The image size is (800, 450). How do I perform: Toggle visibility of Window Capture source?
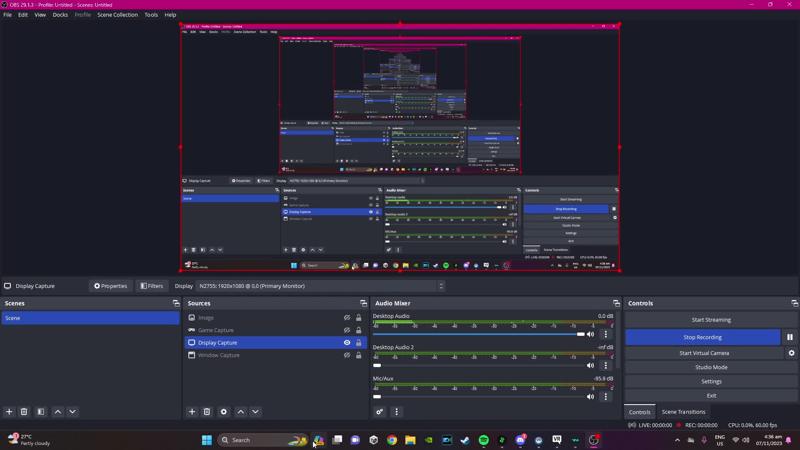pyautogui.click(x=347, y=355)
